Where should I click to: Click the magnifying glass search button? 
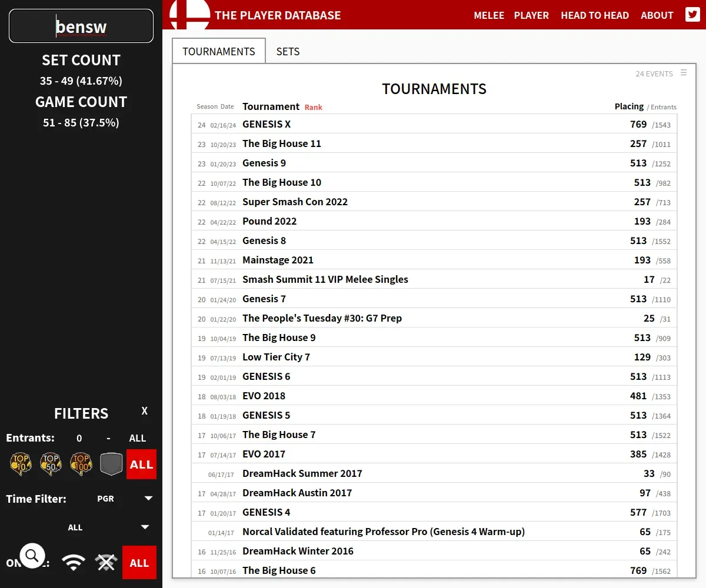point(32,555)
